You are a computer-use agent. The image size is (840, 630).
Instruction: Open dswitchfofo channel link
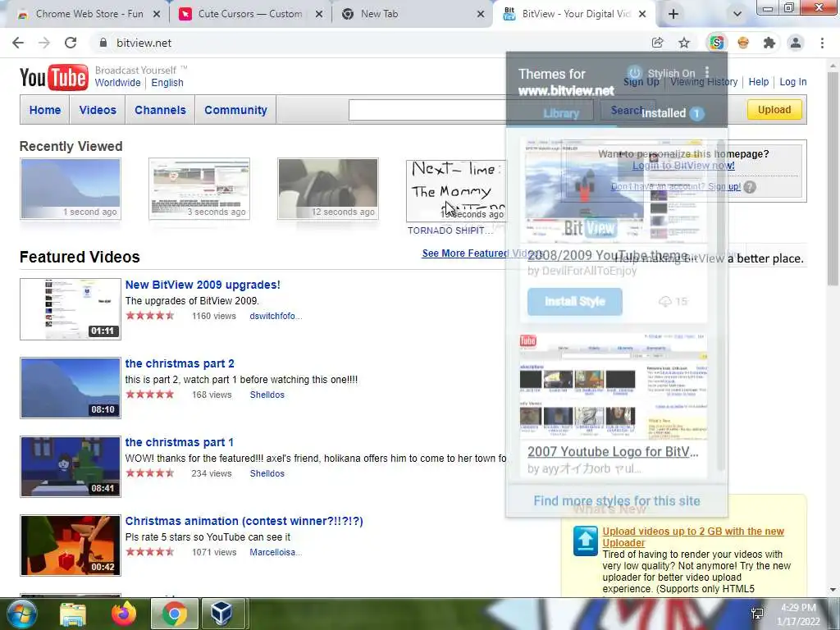(276, 316)
